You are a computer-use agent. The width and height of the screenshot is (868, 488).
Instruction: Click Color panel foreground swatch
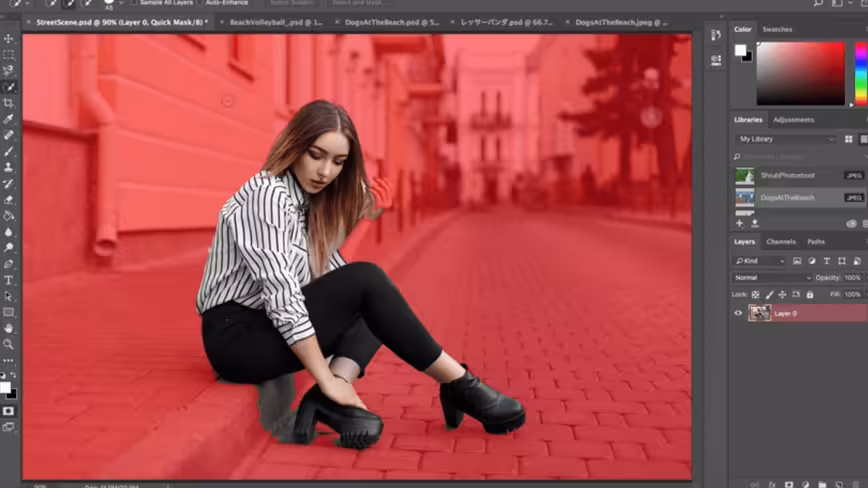[x=740, y=50]
